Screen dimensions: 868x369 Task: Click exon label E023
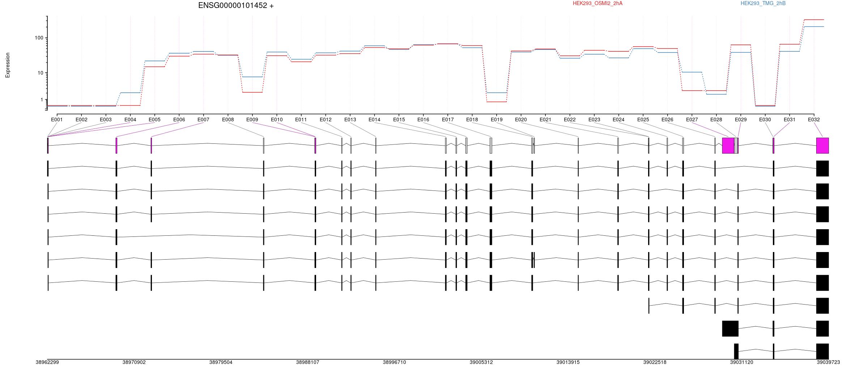pyautogui.click(x=594, y=119)
